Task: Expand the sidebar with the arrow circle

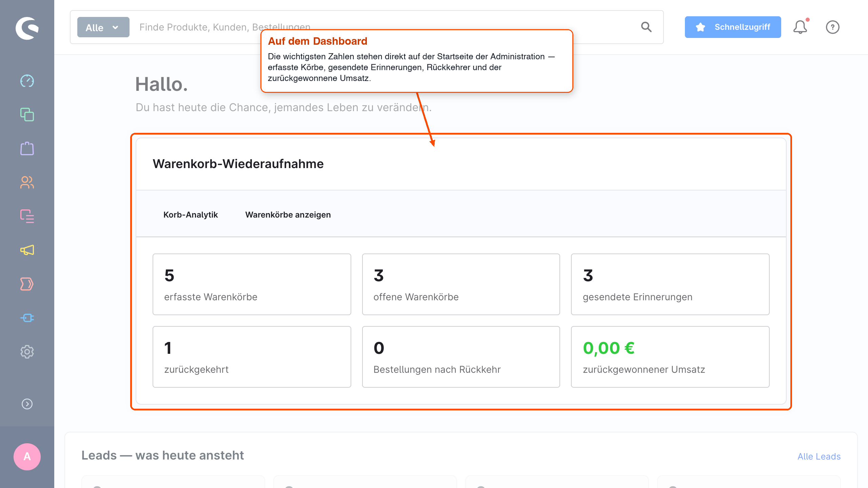Action: pyautogui.click(x=27, y=404)
